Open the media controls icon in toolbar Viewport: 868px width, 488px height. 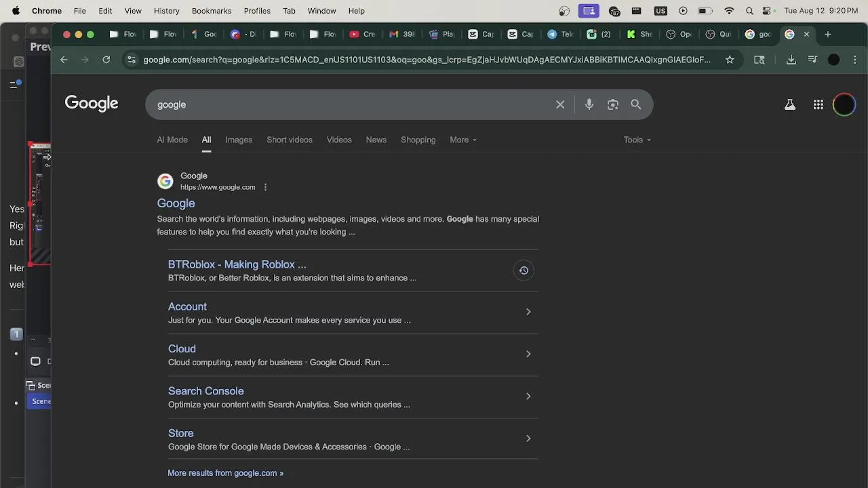tap(812, 60)
